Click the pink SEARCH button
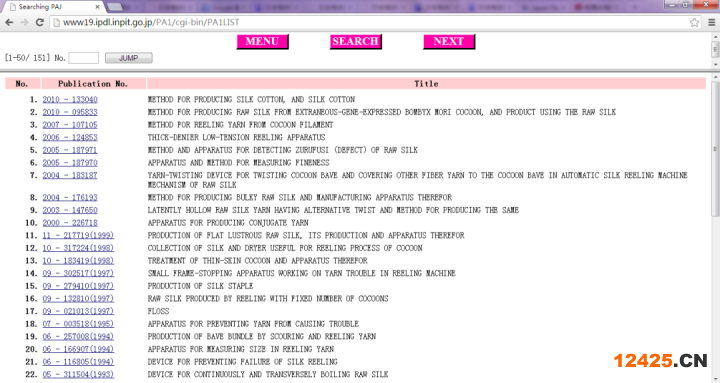 tap(355, 41)
